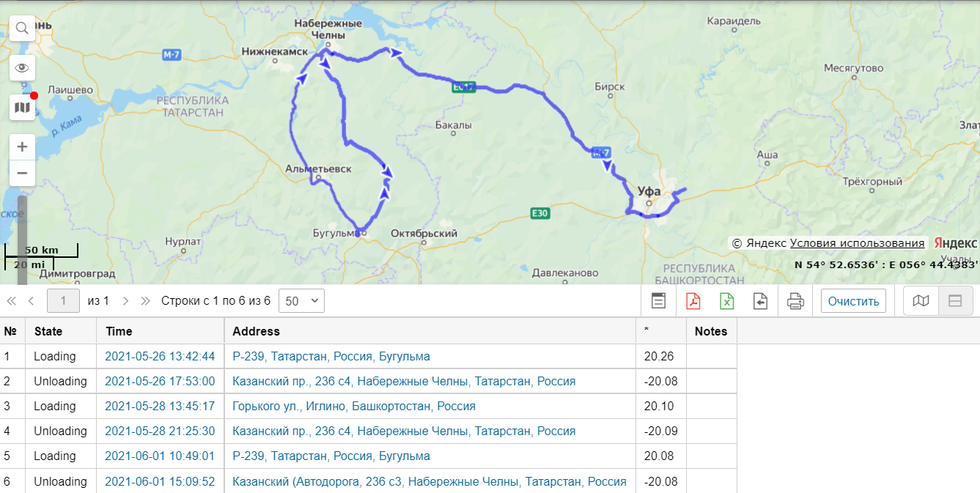Switch to map-only view toggle
Screen dimensions: 980x493
pos(921,301)
